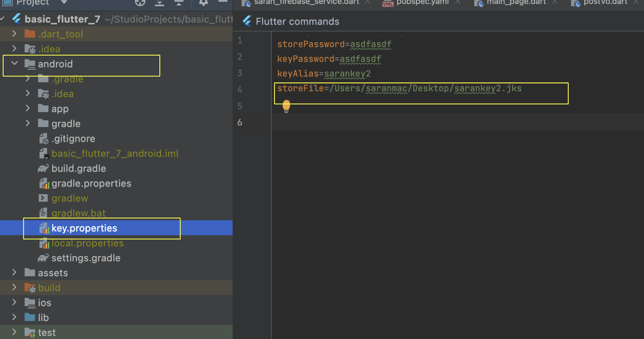Click the Collapse All icon in Project panel
The height and width of the screenshot is (339, 644).
(179, 3)
